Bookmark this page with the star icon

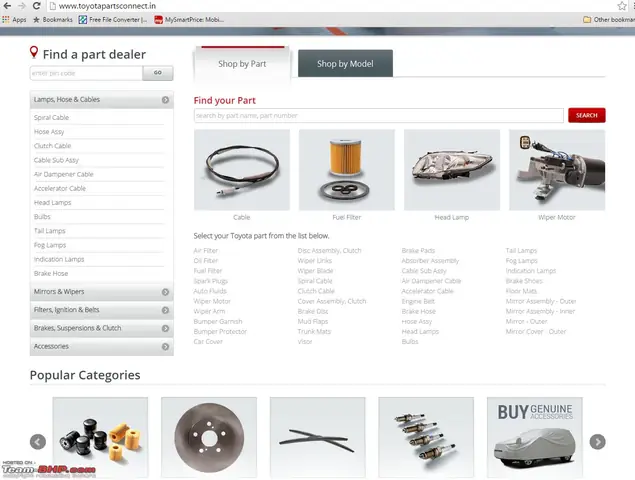click(622, 6)
